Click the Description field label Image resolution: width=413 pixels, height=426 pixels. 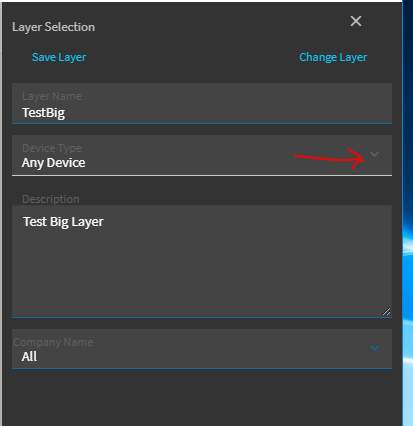pos(51,199)
